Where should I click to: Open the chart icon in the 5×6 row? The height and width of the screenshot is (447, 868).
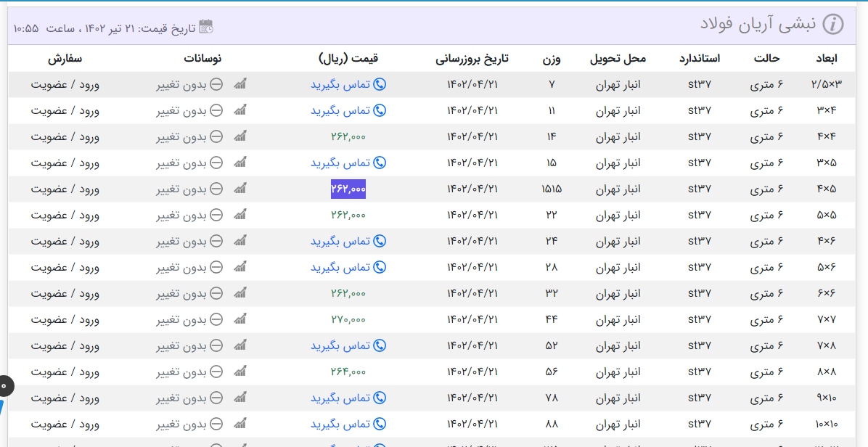[x=240, y=267]
